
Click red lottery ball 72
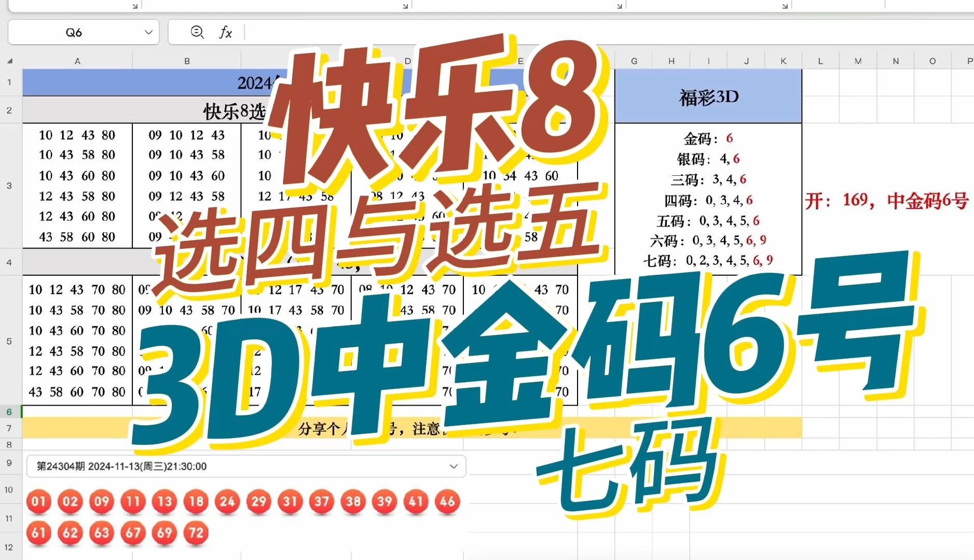tap(196, 533)
